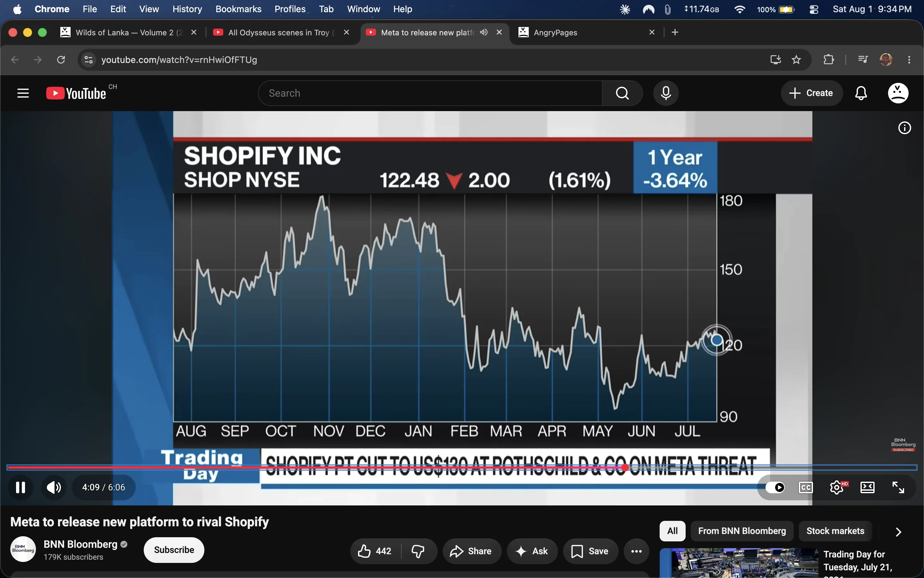The height and width of the screenshot is (578, 924).
Task: Select the All filter chip
Action: point(672,531)
